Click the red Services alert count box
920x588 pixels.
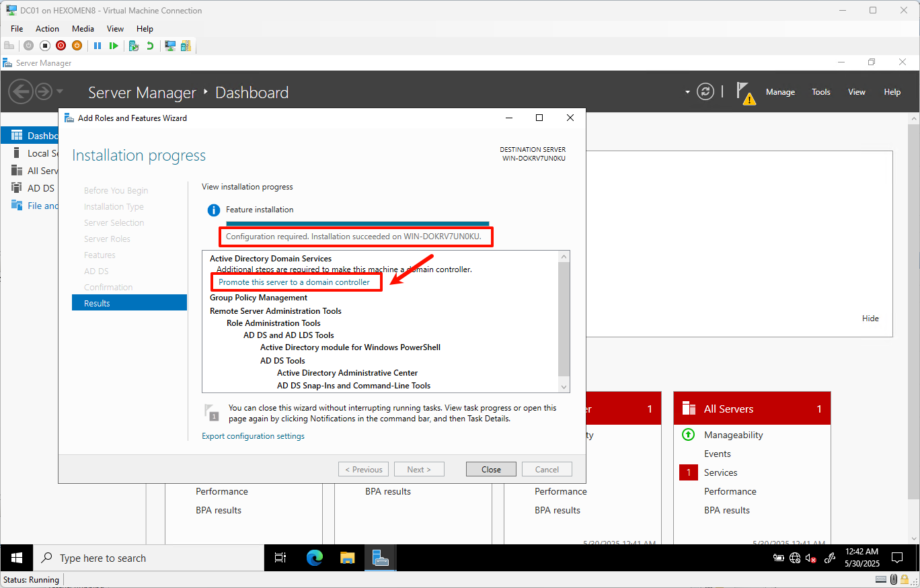point(688,472)
